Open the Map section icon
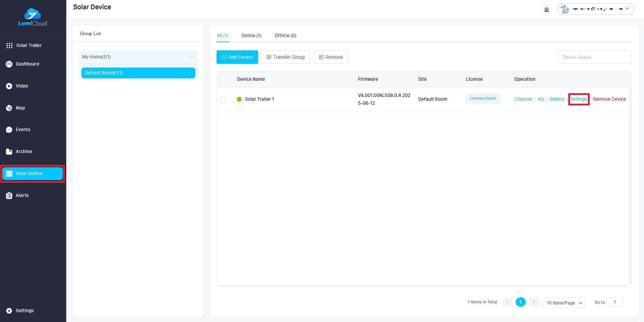Viewport: 644px width, 322px height. [9, 108]
